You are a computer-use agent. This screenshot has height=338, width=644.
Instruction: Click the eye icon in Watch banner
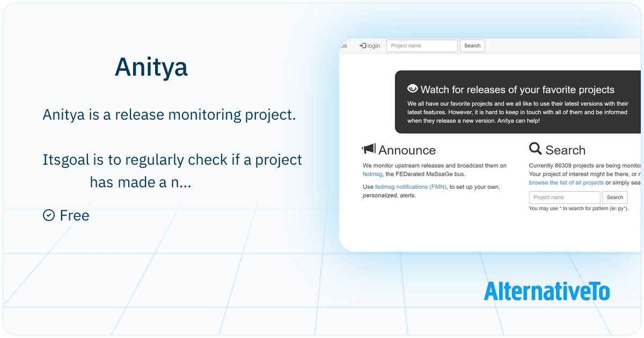413,89
